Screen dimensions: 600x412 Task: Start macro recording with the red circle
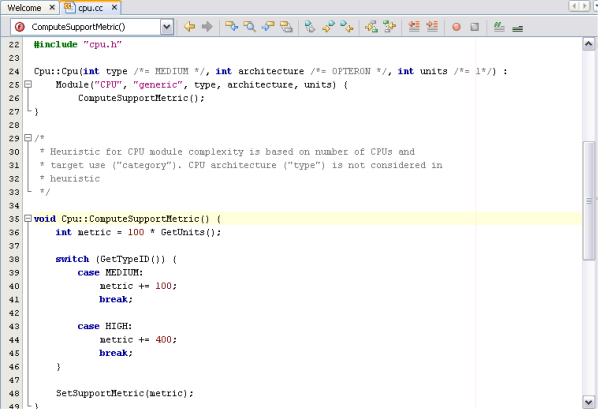click(x=456, y=27)
